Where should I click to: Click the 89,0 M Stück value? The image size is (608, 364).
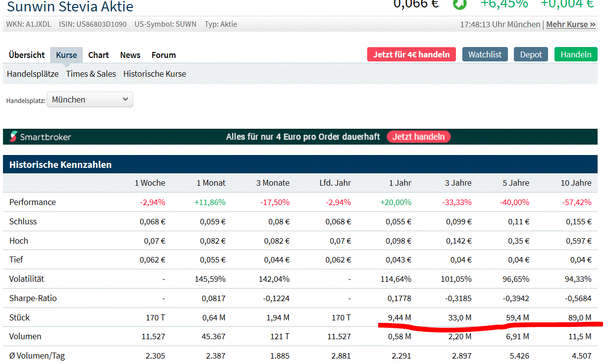click(x=579, y=317)
